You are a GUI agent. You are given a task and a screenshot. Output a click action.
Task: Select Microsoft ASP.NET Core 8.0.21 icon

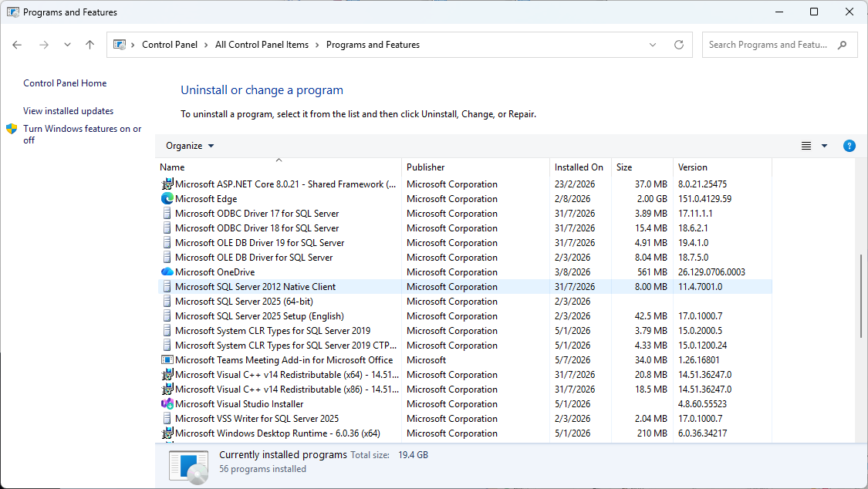[x=167, y=184]
